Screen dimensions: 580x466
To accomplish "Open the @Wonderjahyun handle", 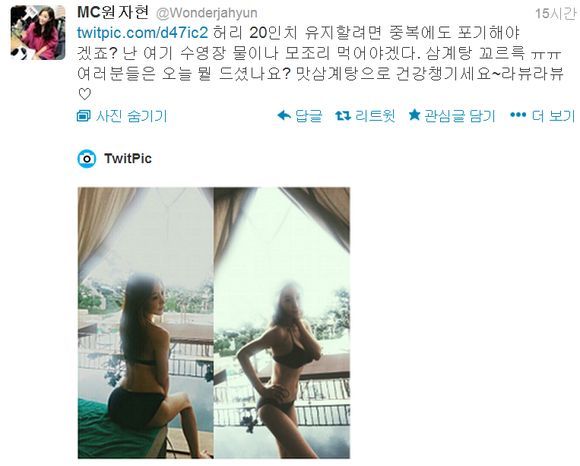I will 207,13.
